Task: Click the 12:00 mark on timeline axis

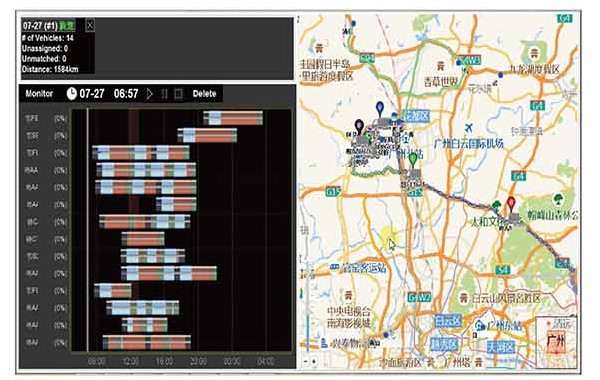Action: (x=130, y=361)
